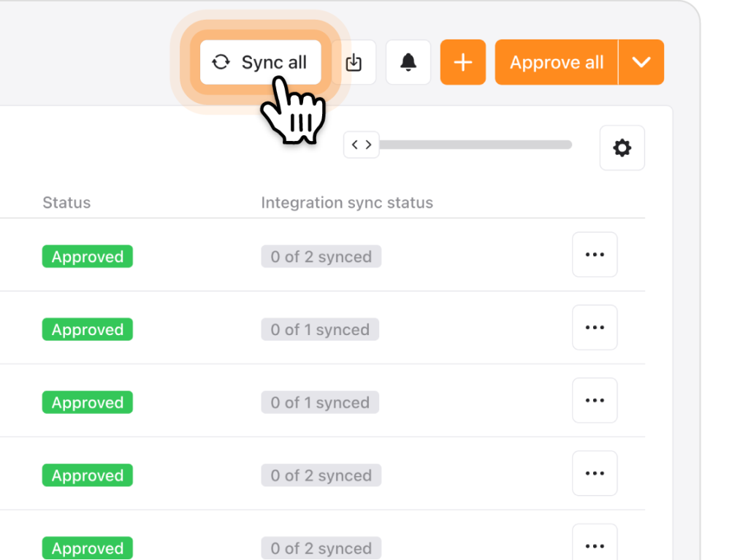Open notifications bell icon
This screenshot has height=560, width=748.
(408, 63)
